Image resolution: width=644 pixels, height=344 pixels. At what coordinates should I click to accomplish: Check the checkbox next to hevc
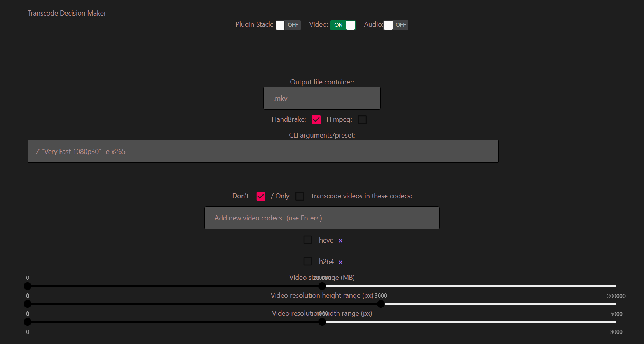pyautogui.click(x=308, y=240)
